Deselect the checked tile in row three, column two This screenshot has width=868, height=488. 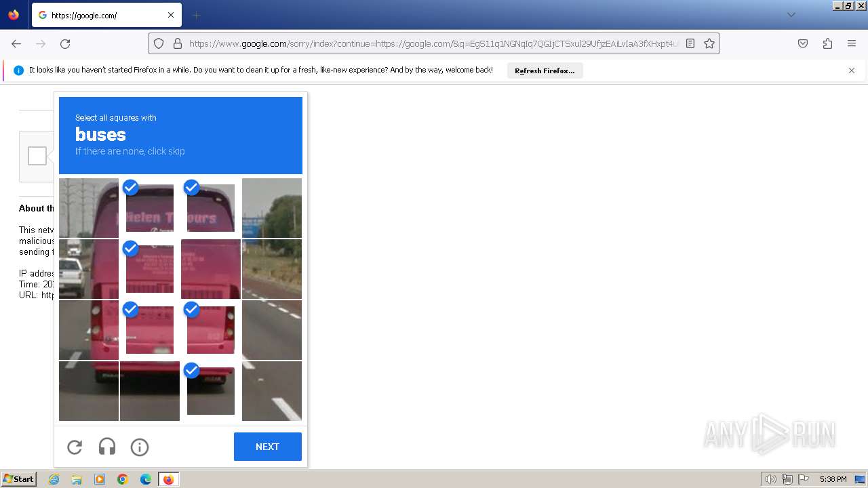[x=150, y=330]
